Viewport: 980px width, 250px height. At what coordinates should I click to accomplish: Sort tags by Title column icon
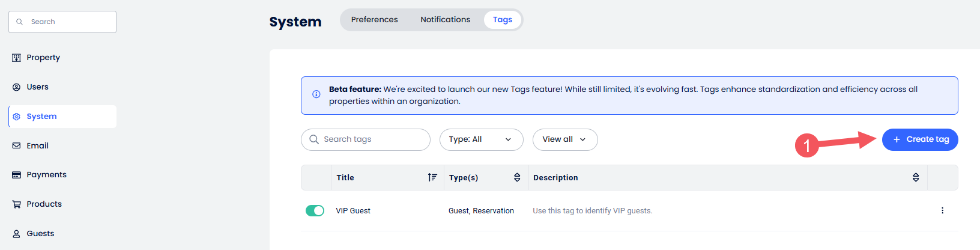tap(432, 177)
